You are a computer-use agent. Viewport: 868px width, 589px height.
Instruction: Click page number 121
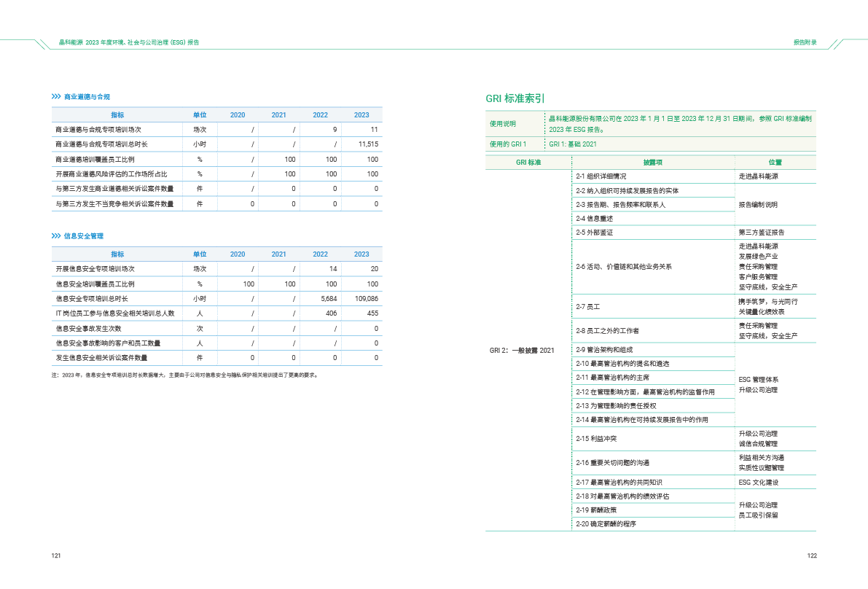(55, 556)
